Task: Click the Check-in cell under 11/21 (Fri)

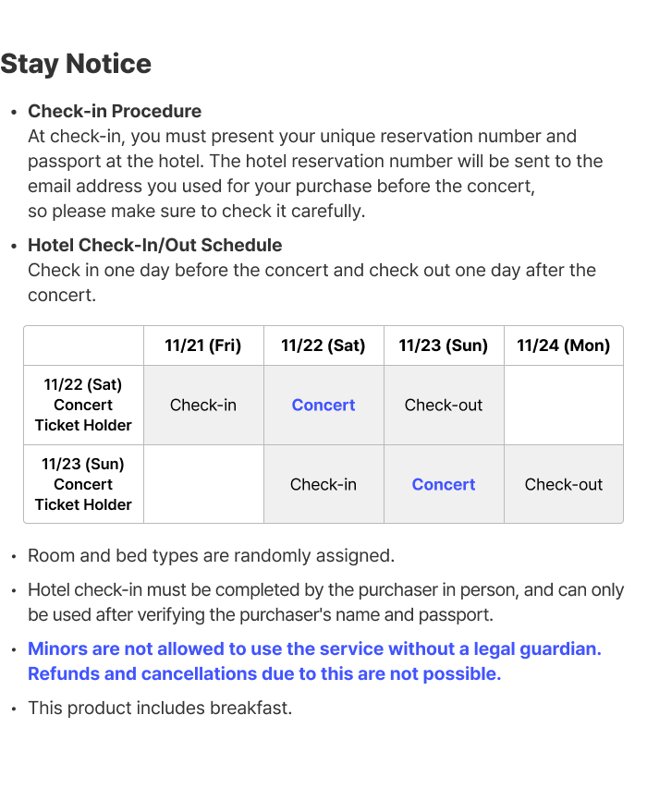Action: (203, 405)
